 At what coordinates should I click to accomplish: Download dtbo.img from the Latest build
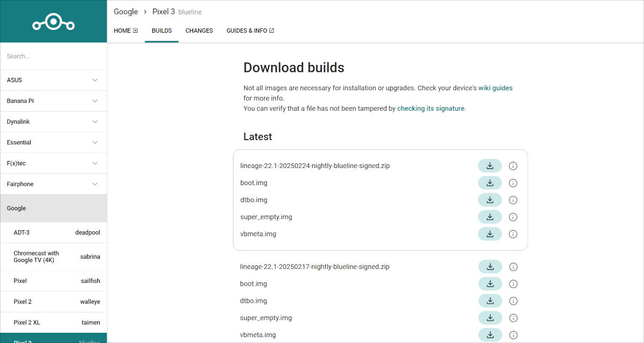(490, 200)
